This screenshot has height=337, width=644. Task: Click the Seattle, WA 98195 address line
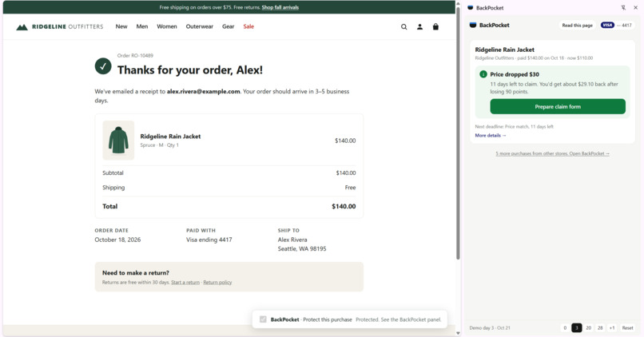[x=302, y=248]
